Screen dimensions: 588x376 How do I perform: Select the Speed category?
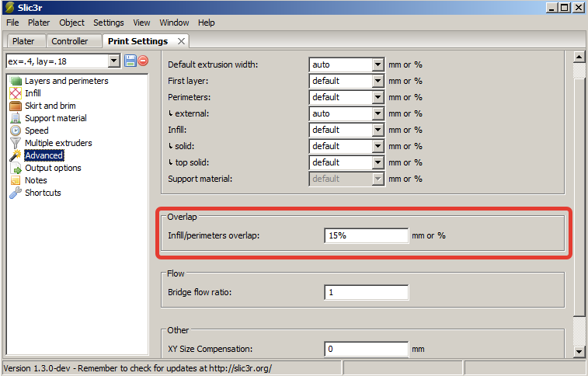(37, 131)
